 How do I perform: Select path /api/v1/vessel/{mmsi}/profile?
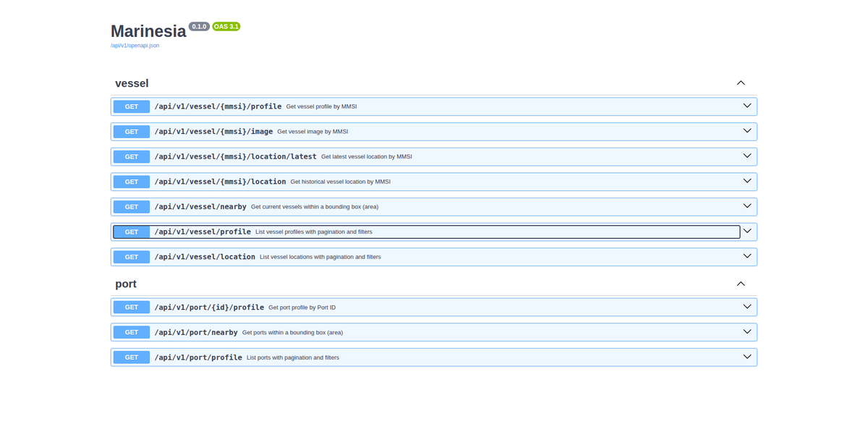218,106
